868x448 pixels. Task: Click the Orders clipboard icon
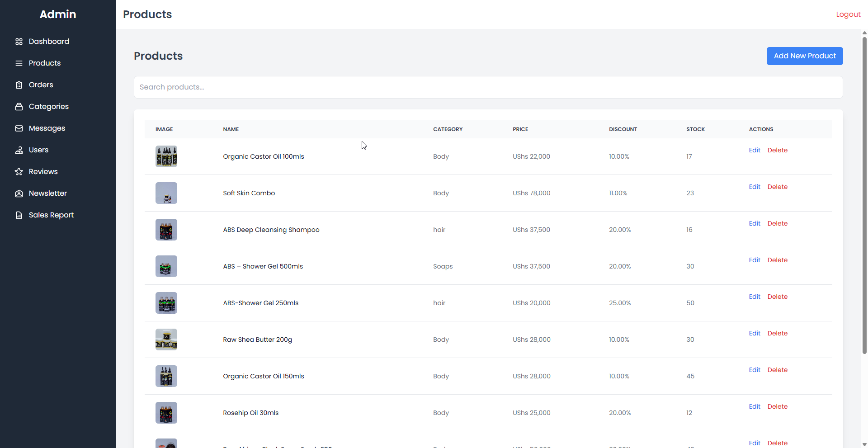pos(19,85)
